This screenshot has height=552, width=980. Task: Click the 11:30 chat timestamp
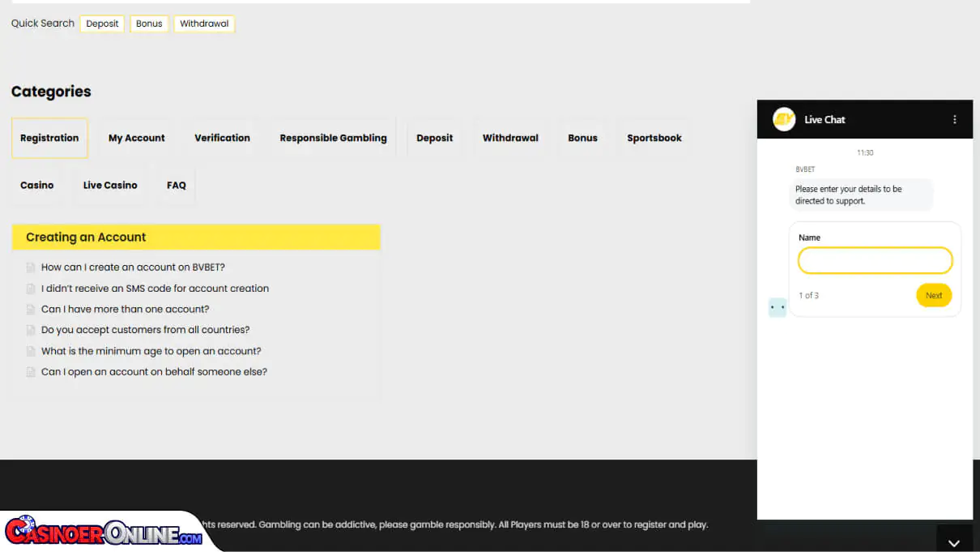coord(865,152)
